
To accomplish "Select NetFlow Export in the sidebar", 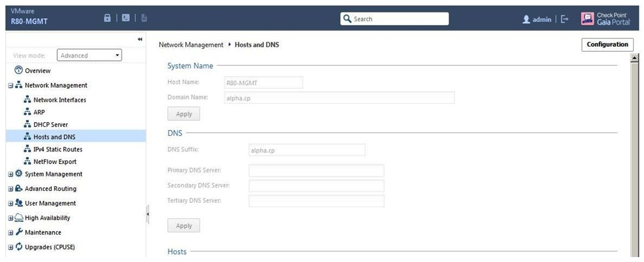I will click(55, 161).
